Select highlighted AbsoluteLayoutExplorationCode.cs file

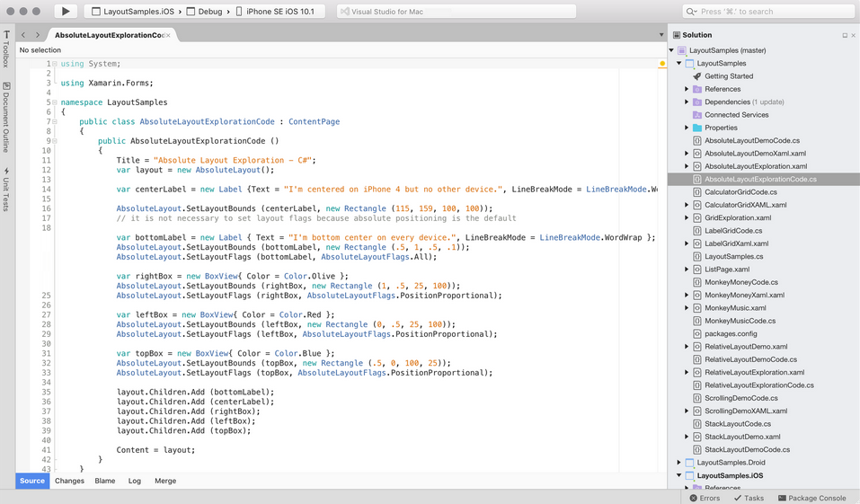(x=760, y=180)
